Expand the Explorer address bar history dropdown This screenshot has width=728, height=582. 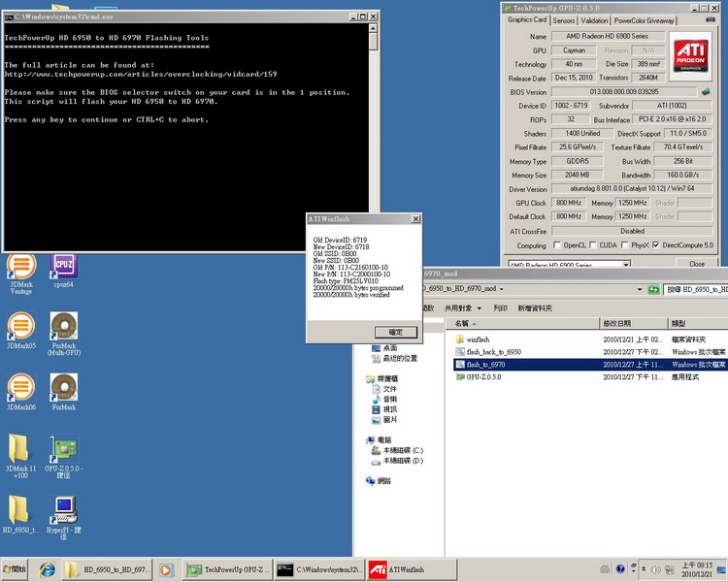click(640, 289)
